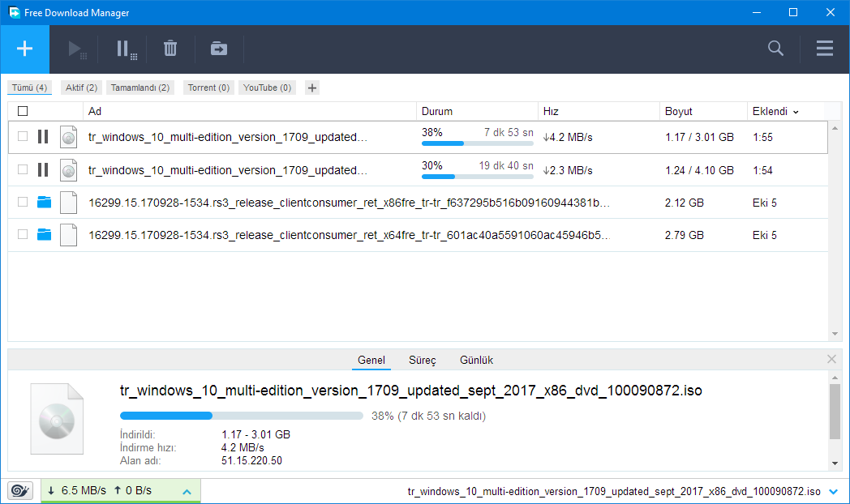Show the Tamamlandı (2) filter
This screenshot has height=504, width=850.
click(x=140, y=88)
